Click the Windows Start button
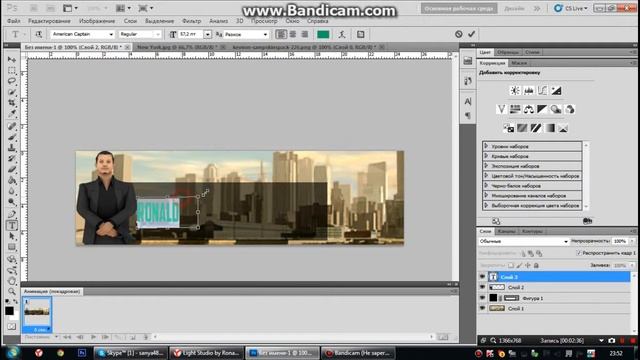This screenshot has height=360, width=640. tap(12, 353)
